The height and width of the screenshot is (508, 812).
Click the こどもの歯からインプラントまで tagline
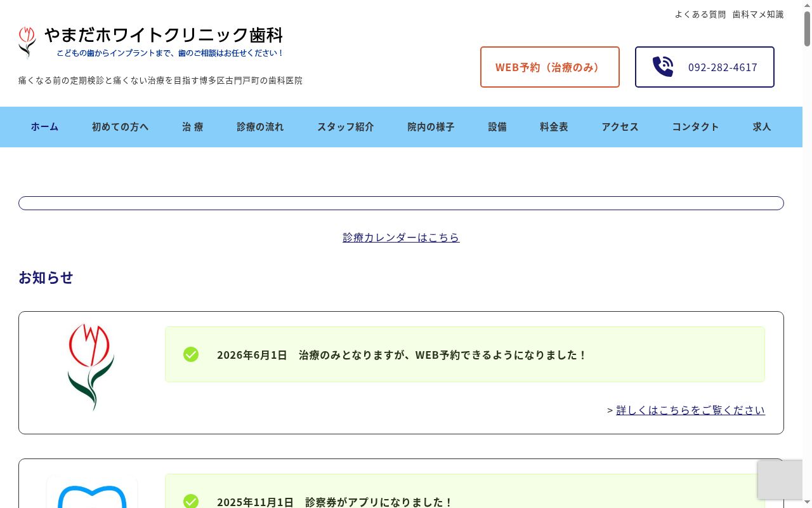point(170,53)
